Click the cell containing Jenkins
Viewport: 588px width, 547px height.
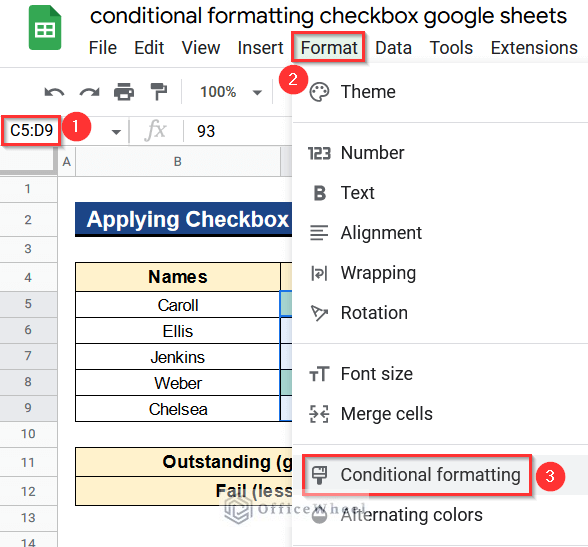click(178, 357)
